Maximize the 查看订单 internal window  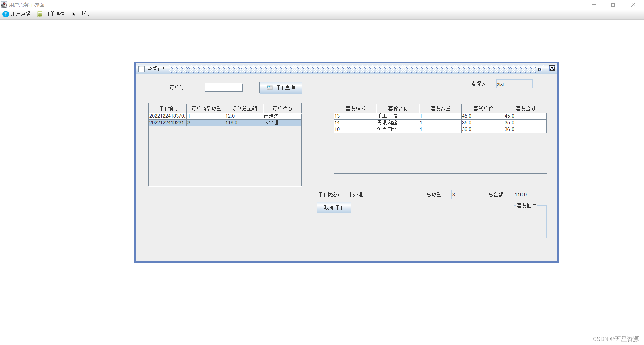pos(541,68)
